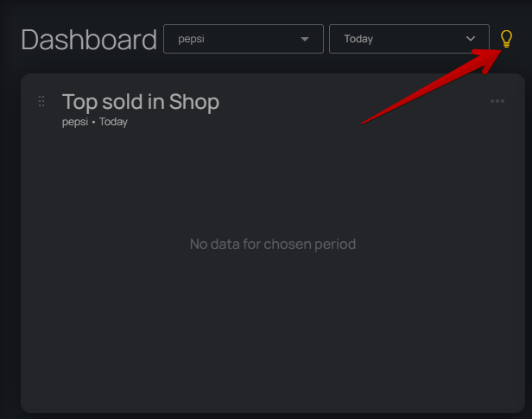Click the 'pepsi • Today' widget subtitle

click(95, 122)
